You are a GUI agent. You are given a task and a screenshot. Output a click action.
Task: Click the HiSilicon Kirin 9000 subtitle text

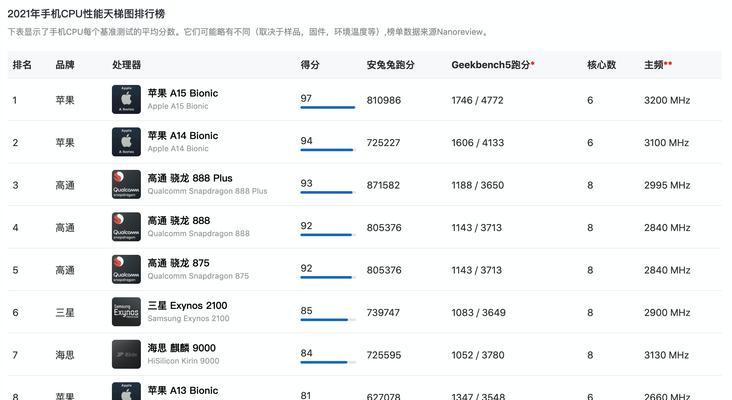183,361
